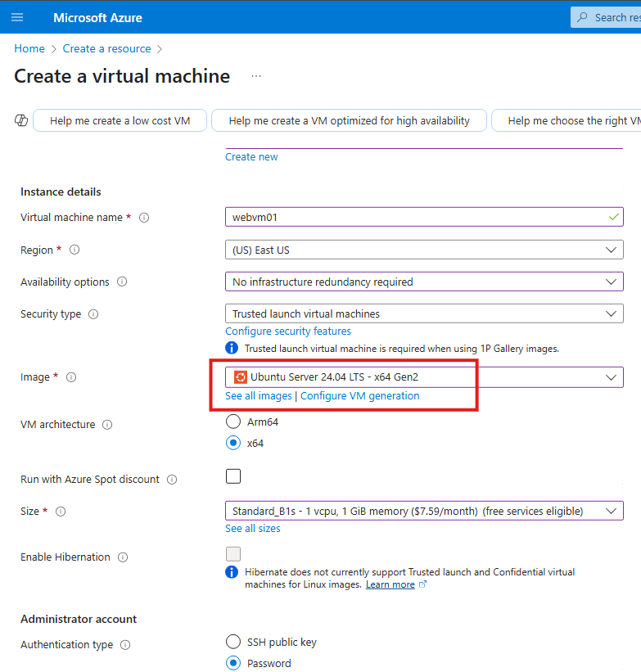
Task: Show info for Virtual machine name
Action: click(144, 218)
